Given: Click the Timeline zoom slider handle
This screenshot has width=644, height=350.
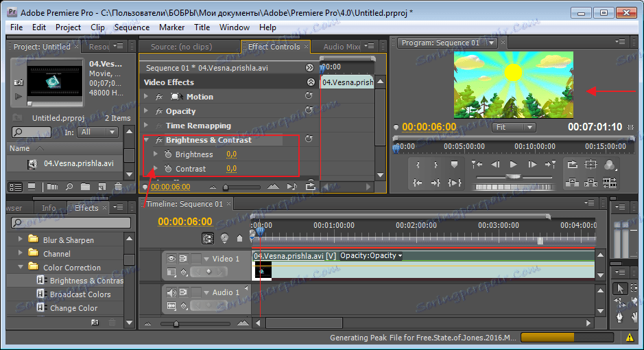Looking at the screenshot, I should pyautogui.click(x=176, y=324).
